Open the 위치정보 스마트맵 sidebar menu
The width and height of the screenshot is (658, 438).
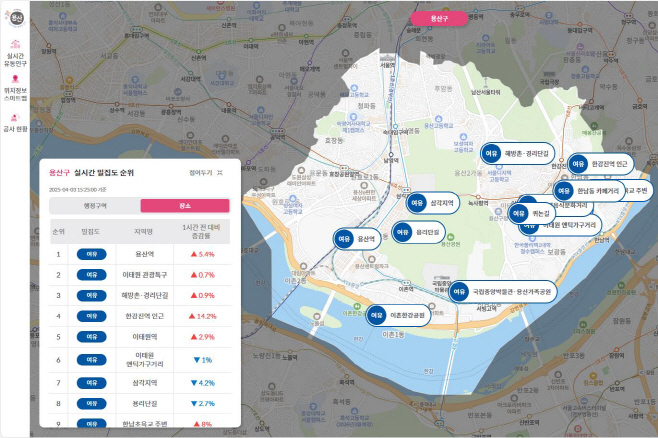point(15,88)
